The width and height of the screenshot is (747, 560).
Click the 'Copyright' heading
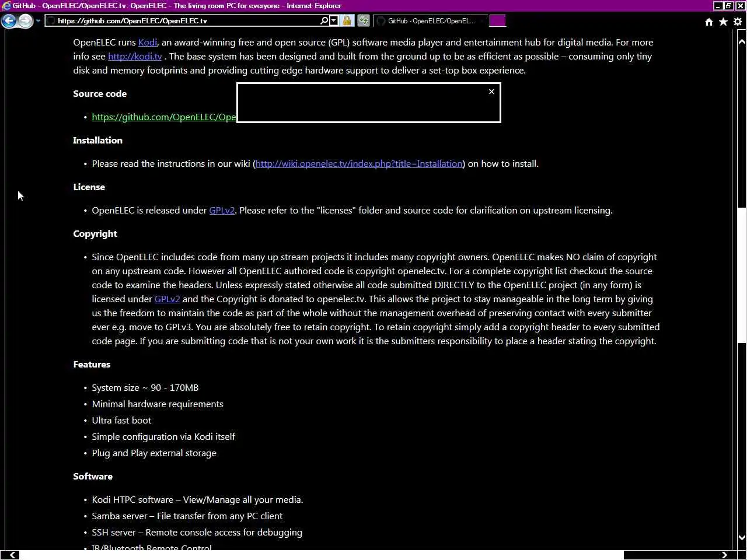click(95, 234)
